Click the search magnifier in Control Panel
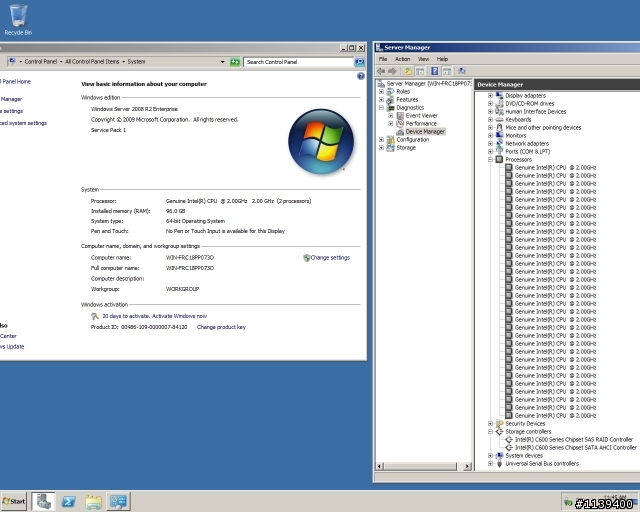 359,62
